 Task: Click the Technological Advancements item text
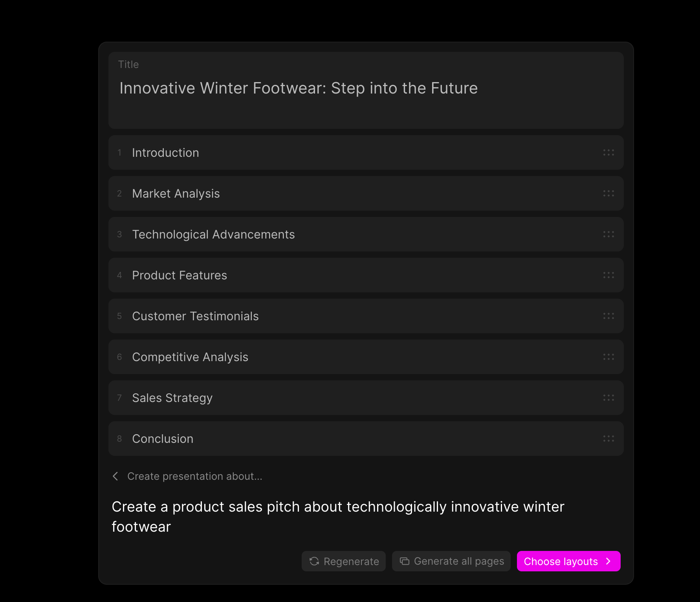click(213, 234)
